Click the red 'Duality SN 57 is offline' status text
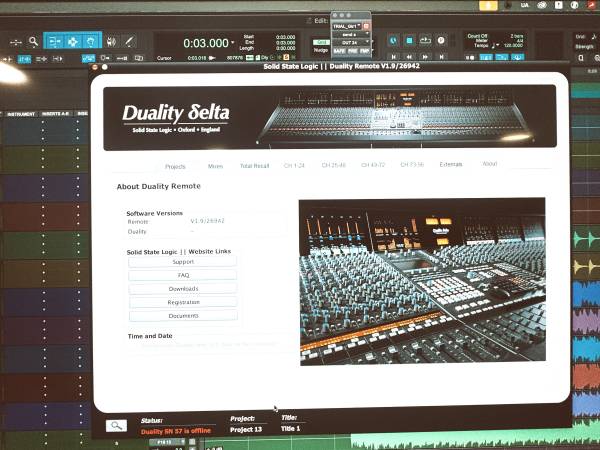This screenshot has height=450, width=600. (176, 431)
